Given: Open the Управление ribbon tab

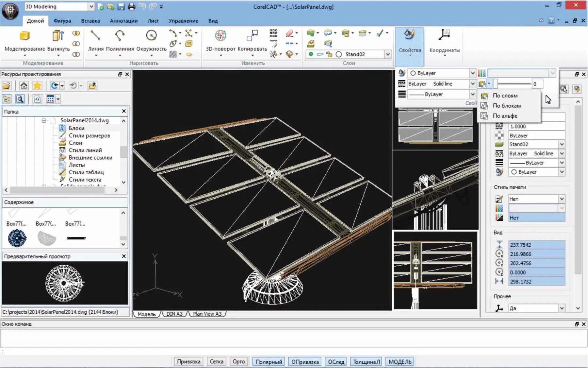Looking at the screenshot, I should pyautogui.click(x=183, y=21).
